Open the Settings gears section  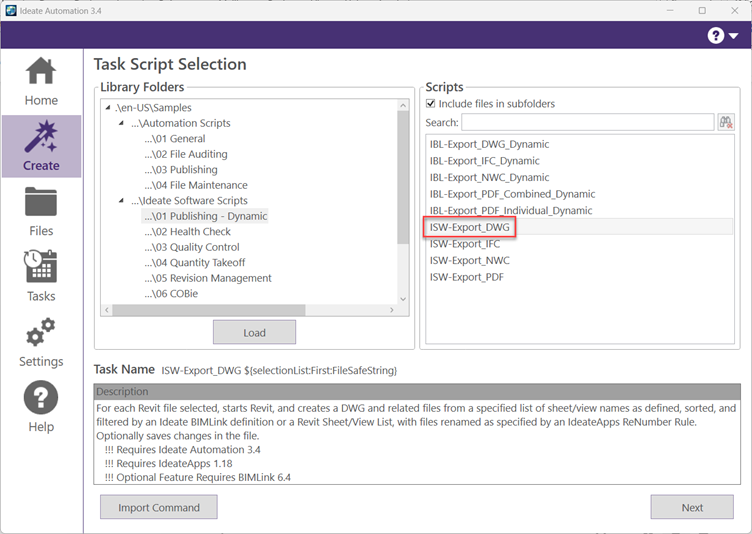(41, 342)
